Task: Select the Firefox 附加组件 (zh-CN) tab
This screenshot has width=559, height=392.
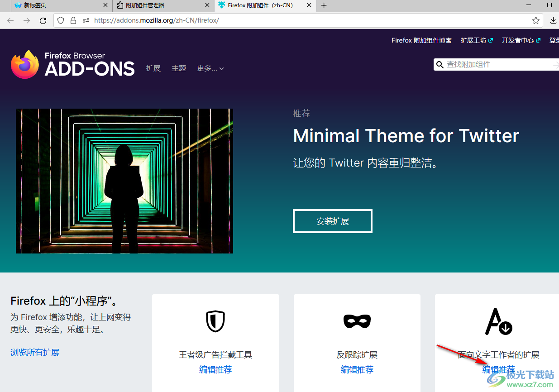Action: pos(265,5)
